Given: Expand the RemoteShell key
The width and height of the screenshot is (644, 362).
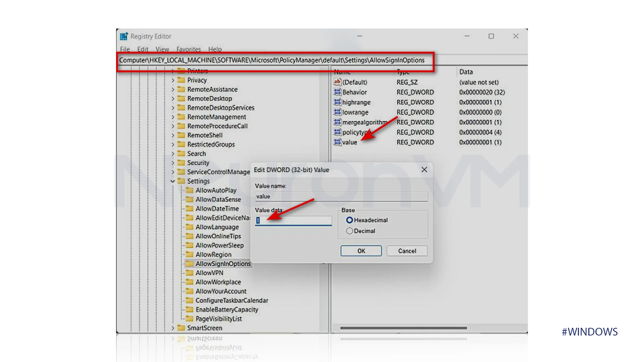Looking at the screenshot, I should click(173, 135).
